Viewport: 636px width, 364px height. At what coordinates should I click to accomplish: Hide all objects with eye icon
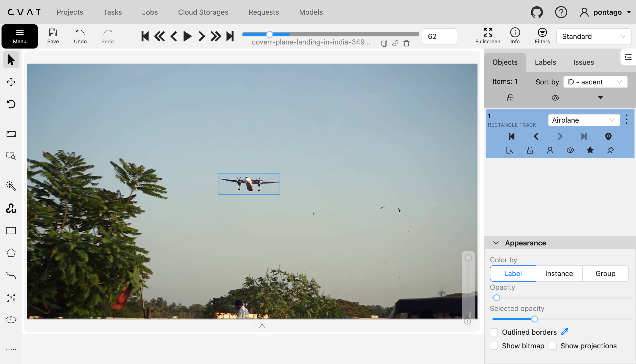[x=555, y=98]
